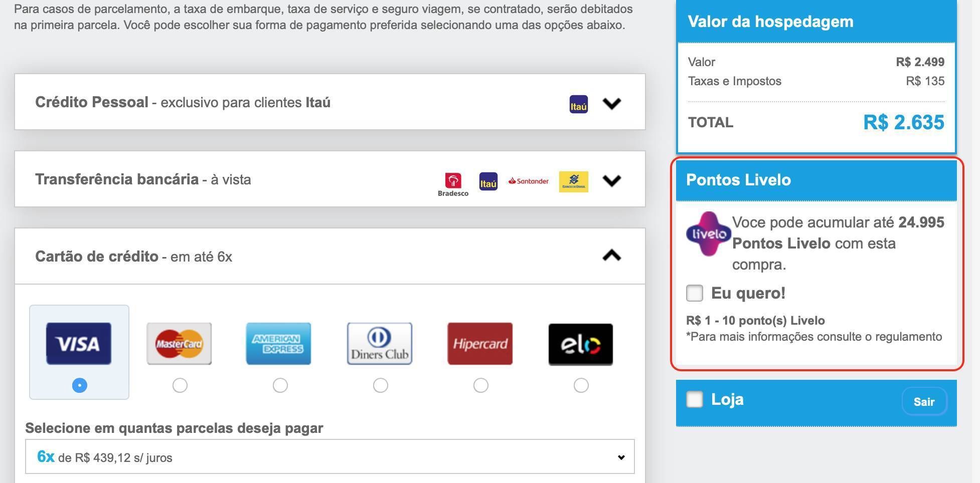Viewport: 980px width, 483px height.
Task: Choose the Elo card logo
Action: (x=580, y=344)
